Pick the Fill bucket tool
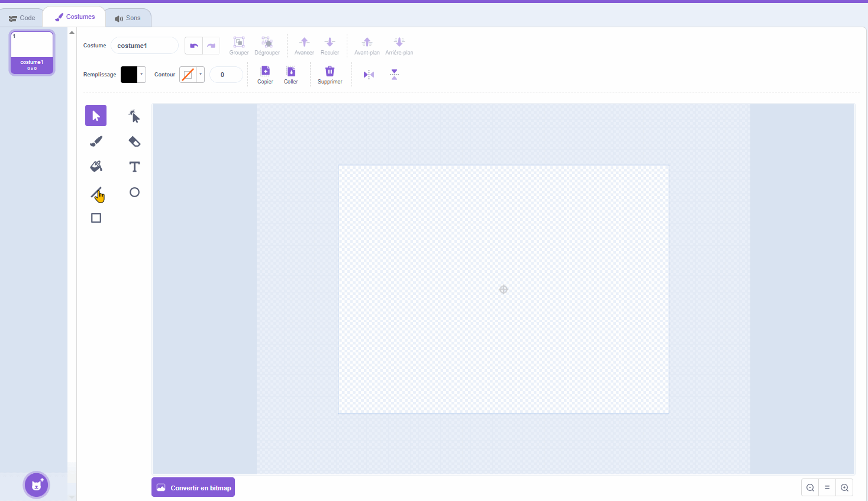This screenshot has height=501, width=868. pyautogui.click(x=96, y=166)
